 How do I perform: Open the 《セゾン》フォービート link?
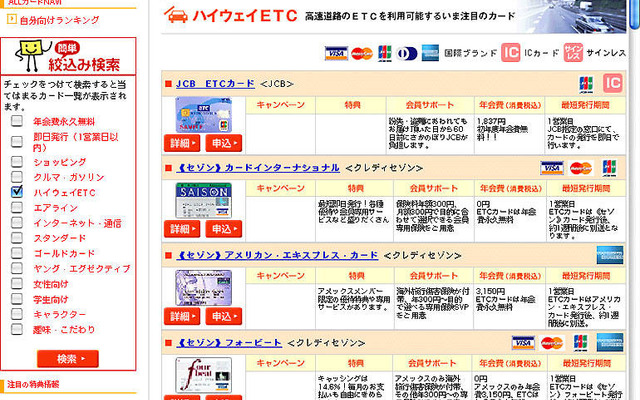pos(229,343)
